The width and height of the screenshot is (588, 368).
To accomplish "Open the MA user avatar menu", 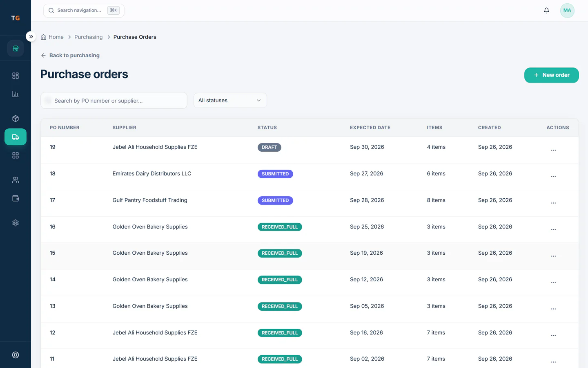I will [567, 11].
